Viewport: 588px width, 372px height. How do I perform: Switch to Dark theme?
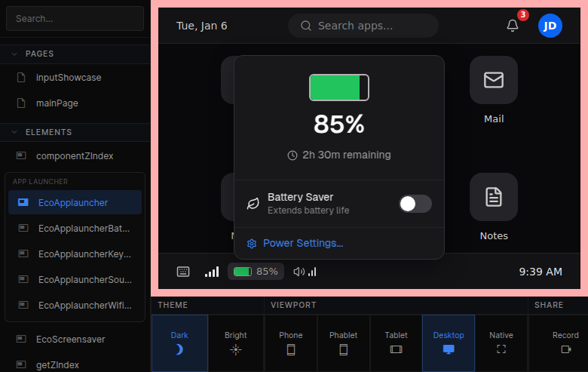tap(179, 342)
